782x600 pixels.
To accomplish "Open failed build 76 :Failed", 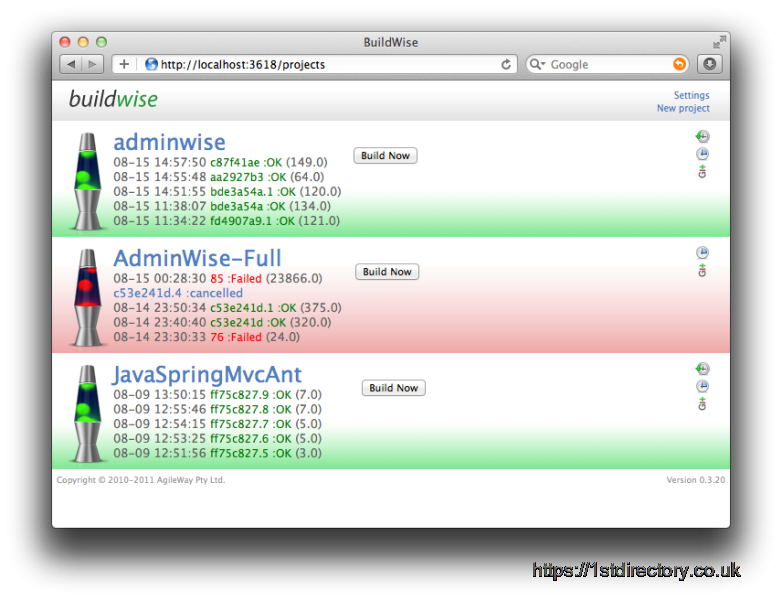I will [x=236, y=337].
